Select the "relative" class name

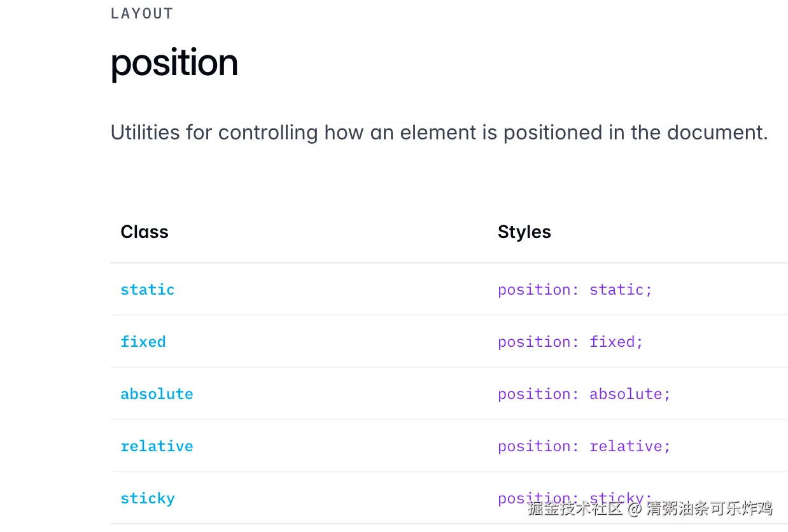point(157,446)
